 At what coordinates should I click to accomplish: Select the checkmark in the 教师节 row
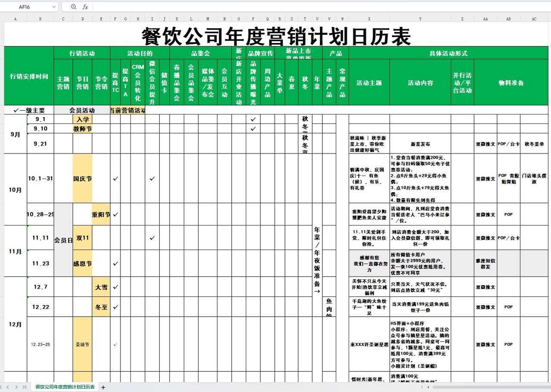pyautogui.click(x=253, y=128)
